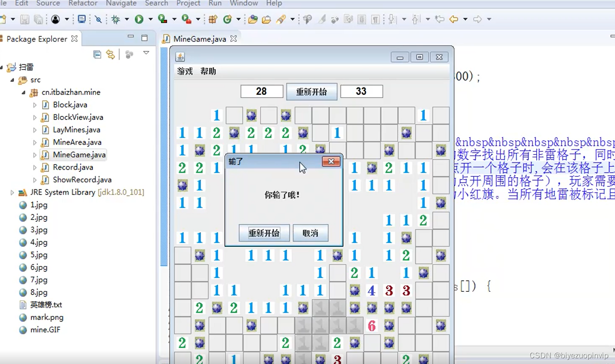
Task: Open the Project menu
Action: click(x=188, y=3)
